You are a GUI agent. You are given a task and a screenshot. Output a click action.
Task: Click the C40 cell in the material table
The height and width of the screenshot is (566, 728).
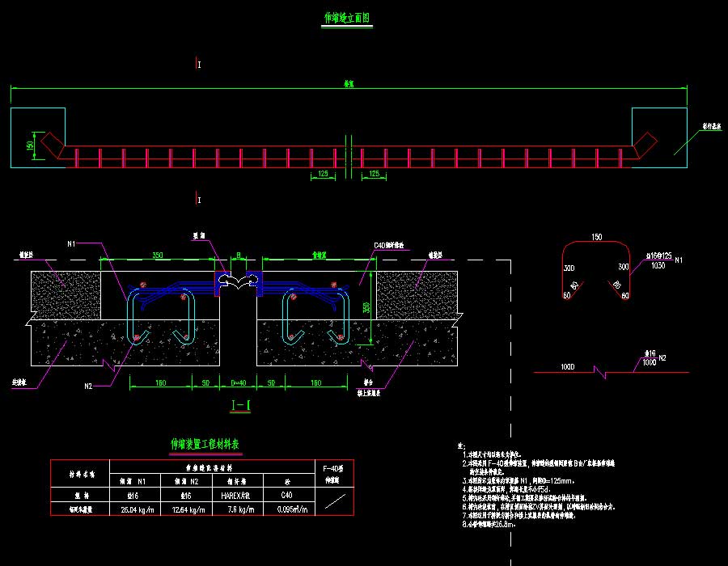point(286,493)
